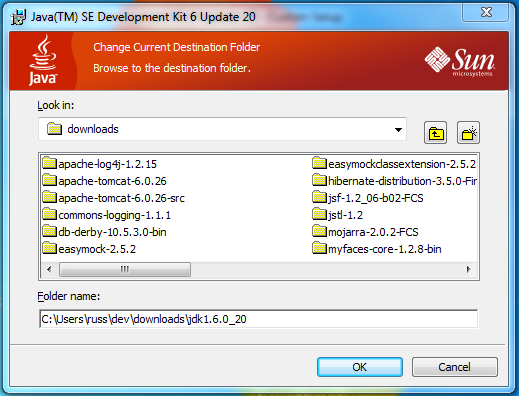Select the apache-tomcat-6.0.26 folder

(105, 181)
